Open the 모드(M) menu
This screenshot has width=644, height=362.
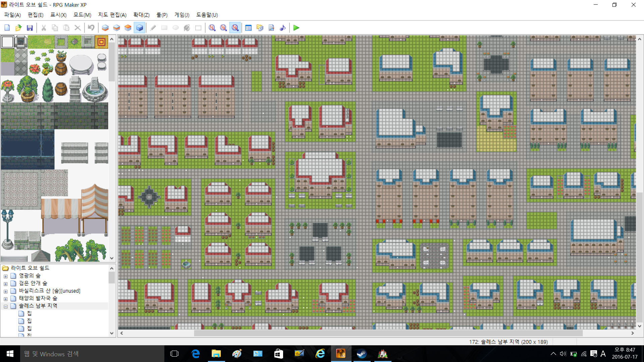pos(82,15)
